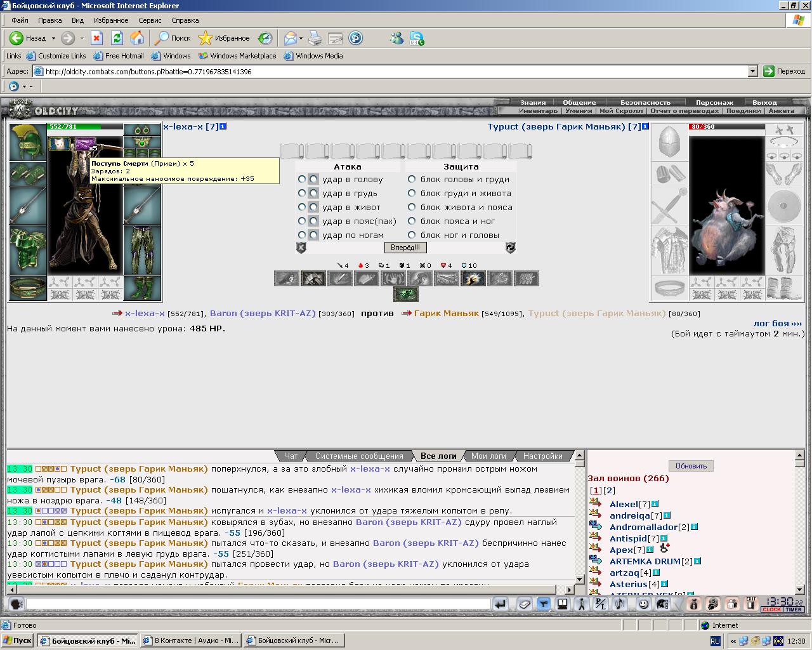The height and width of the screenshot is (650, 812).
Task: Click the EXIT icon in bottom toolbar
Action: pos(752,604)
